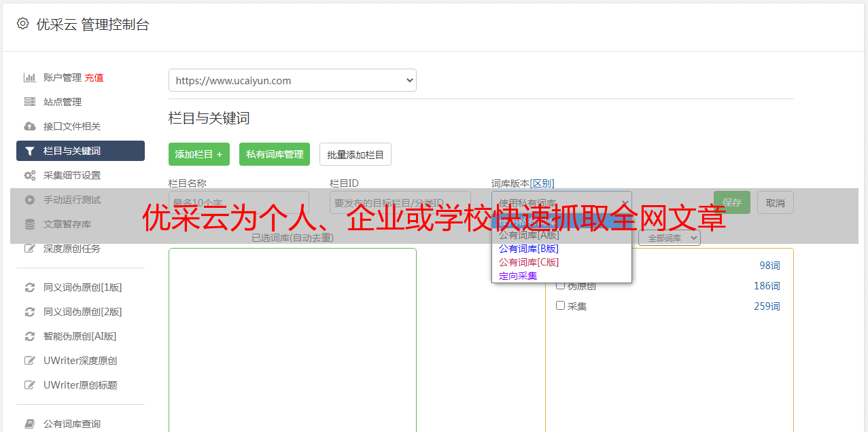Click the gear icon beside 优采云 管理控制台
The height and width of the screenshot is (432, 868).
coord(22,24)
